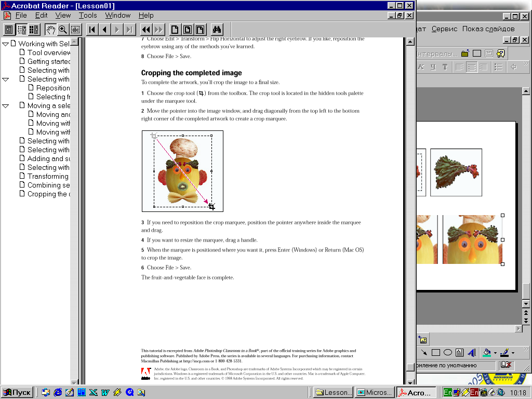Set Actual Size page view
This screenshot has height=399, width=532.
pos(175,30)
